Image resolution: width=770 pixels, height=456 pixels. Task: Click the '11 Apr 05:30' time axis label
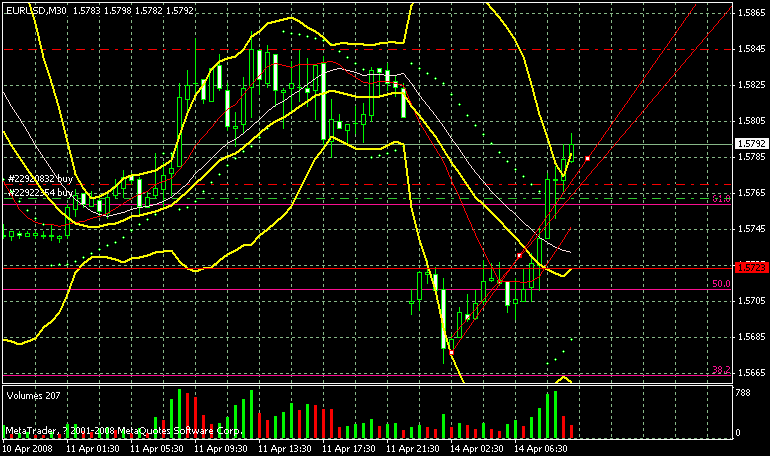click(x=157, y=449)
